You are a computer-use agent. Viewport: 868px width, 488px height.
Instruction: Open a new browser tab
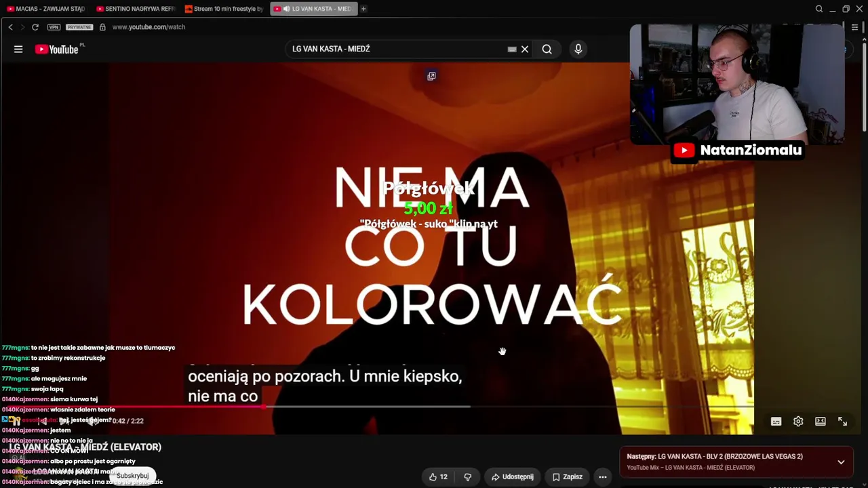point(363,9)
